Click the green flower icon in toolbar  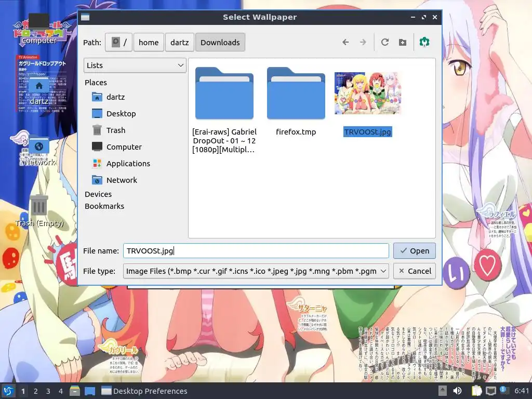pos(424,42)
